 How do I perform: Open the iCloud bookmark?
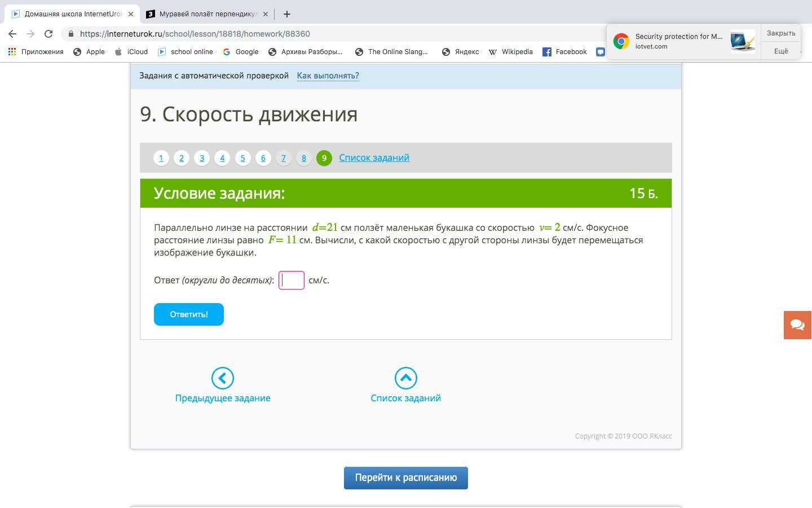pos(131,52)
